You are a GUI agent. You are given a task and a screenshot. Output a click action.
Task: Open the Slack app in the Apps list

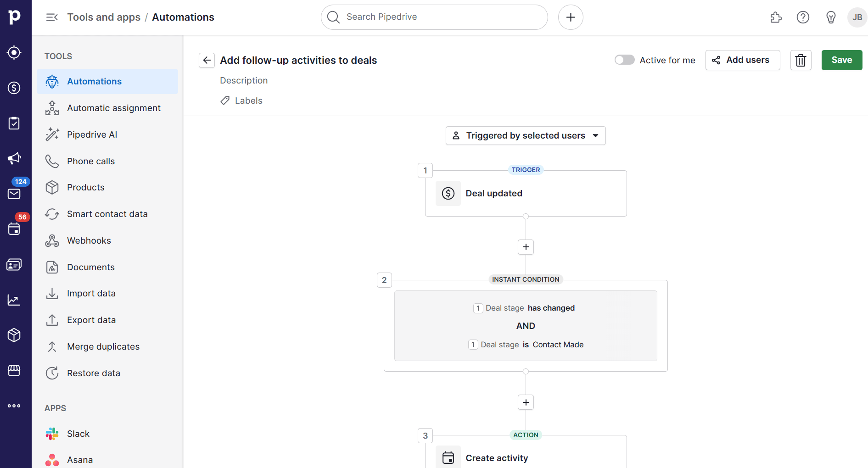(78, 434)
